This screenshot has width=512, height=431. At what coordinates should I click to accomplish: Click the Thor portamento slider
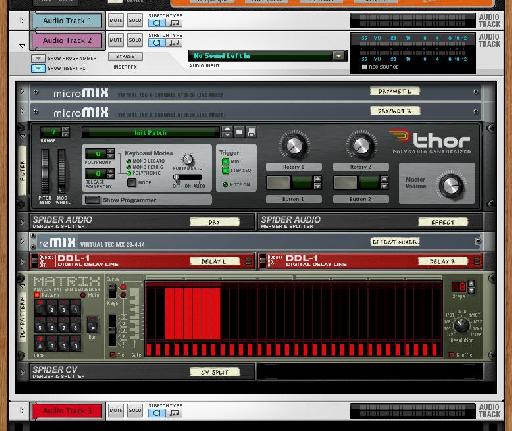click(187, 178)
